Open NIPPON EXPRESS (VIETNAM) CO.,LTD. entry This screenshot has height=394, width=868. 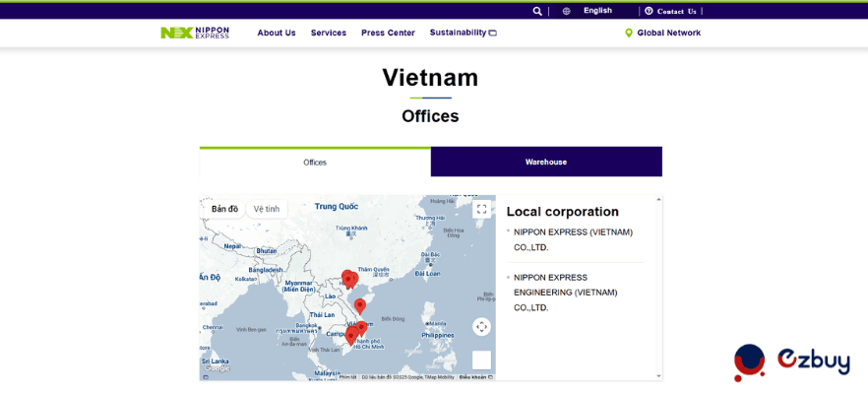(x=573, y=239)
